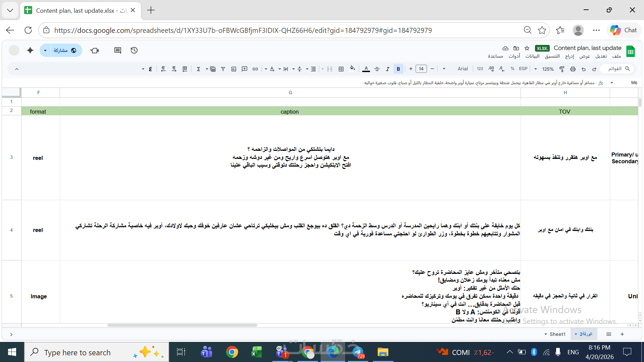Screen dimensions: 644x362
Task: Click the print icon in toolbar
Action: coord(573,69)
